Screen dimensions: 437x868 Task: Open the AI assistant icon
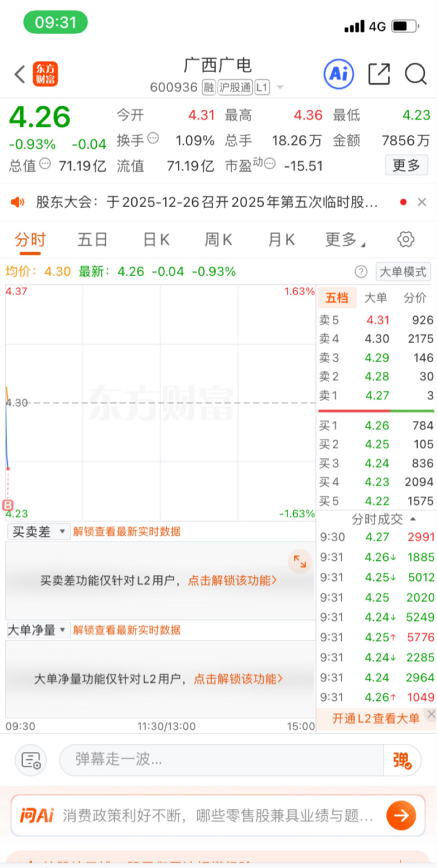[x=339, y=74]
